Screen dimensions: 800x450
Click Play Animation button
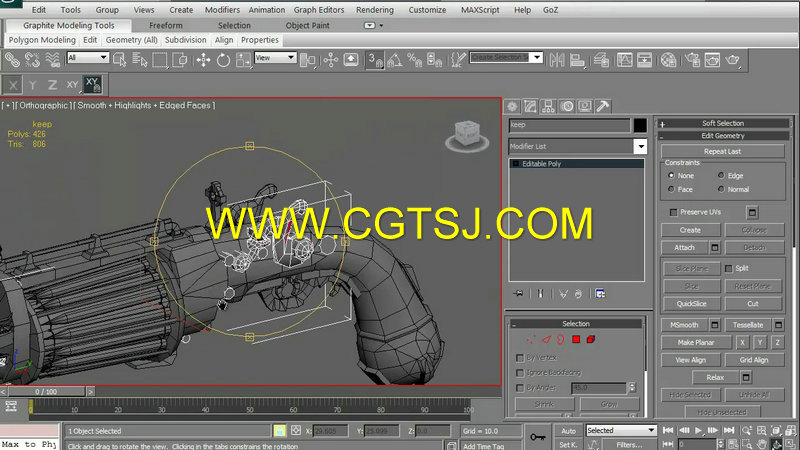pos(698,431)
